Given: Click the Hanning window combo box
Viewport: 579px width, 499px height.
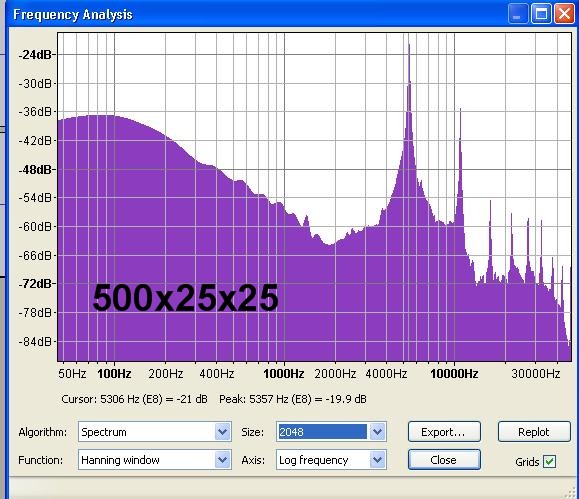Looking at the screenshot, I should (155, 459).
